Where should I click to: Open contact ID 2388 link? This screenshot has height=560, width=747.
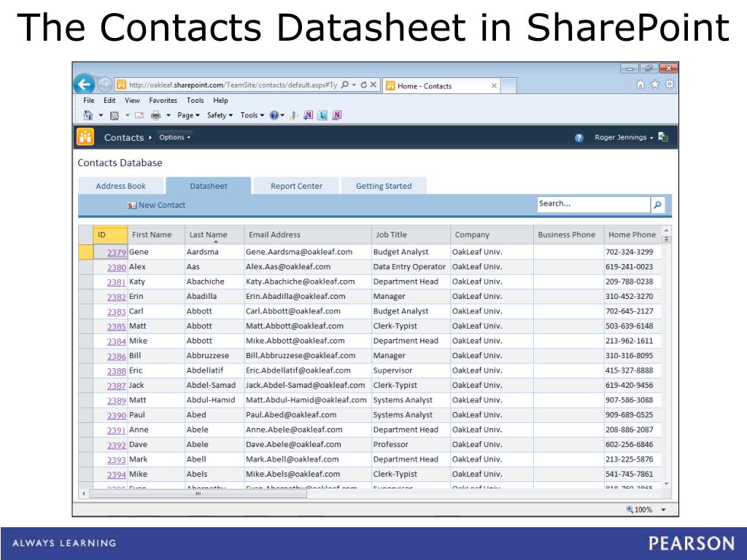coord(116,371)
